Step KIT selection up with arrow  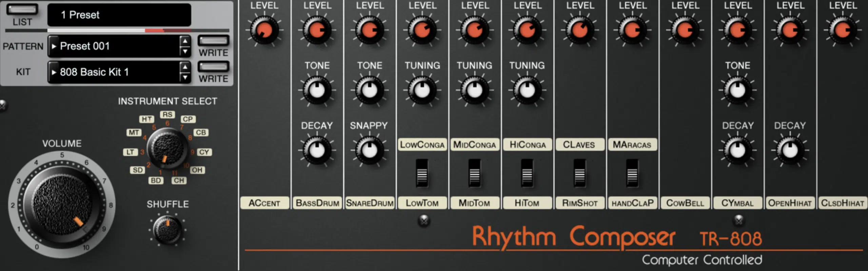click(185, 67)
